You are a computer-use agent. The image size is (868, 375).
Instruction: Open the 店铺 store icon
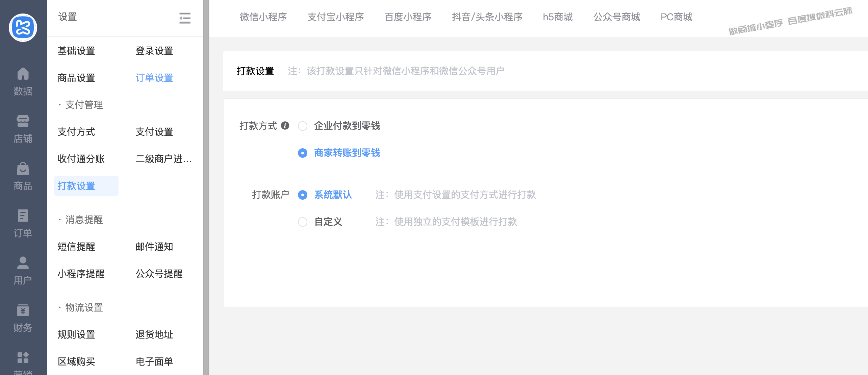click(23, 121)
